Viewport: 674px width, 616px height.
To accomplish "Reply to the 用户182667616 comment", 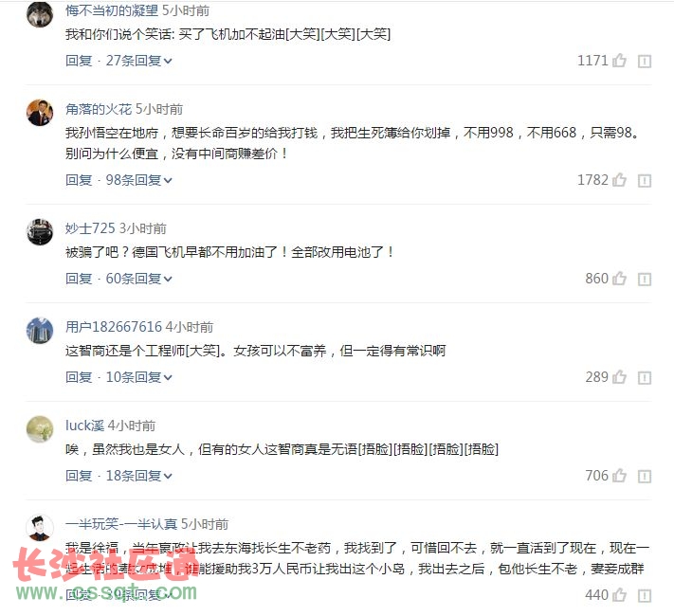I will click(79, 377).
